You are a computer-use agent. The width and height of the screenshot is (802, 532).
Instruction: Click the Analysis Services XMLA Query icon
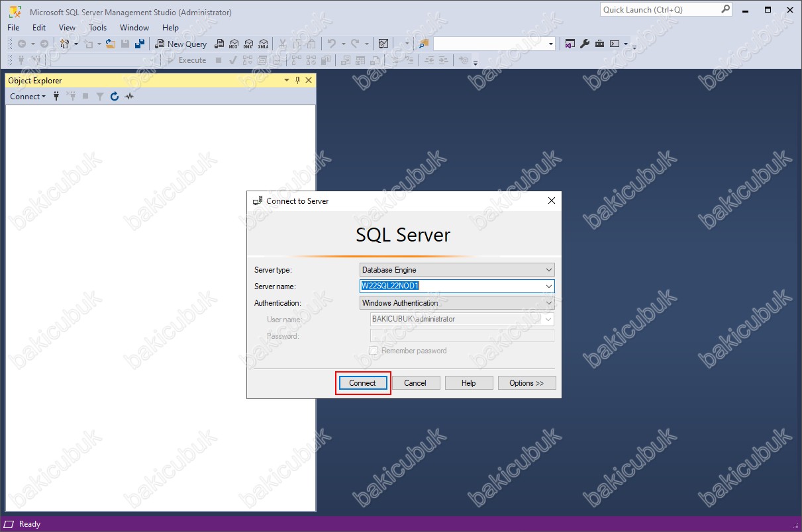263,44
